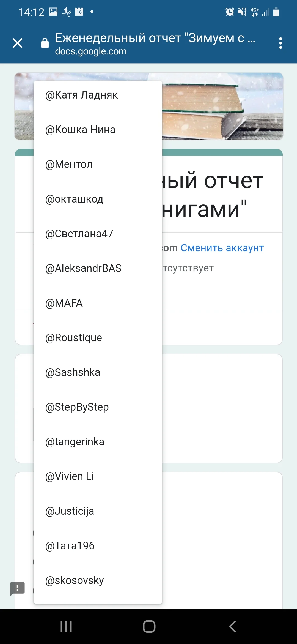The height and width of the screenshot is (644, 297).
Task: Select @Катя Ладняк from mention list
Action: pos(81,95)
